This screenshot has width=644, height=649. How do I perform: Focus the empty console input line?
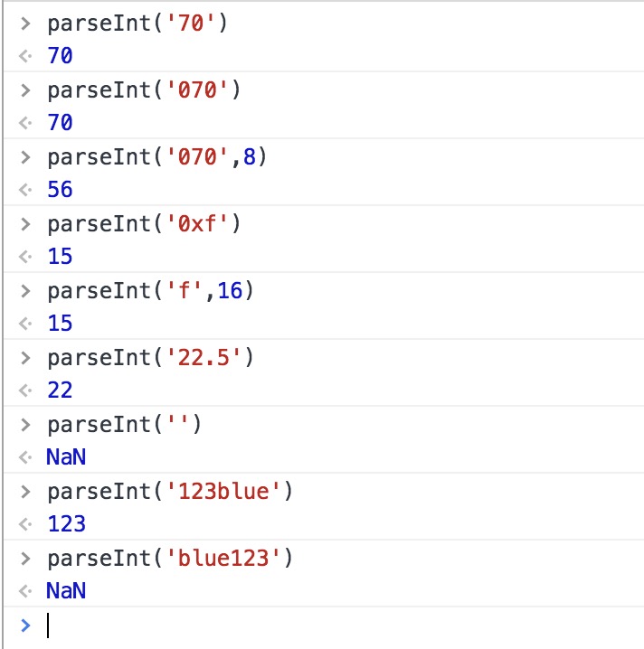click(271, 625)
